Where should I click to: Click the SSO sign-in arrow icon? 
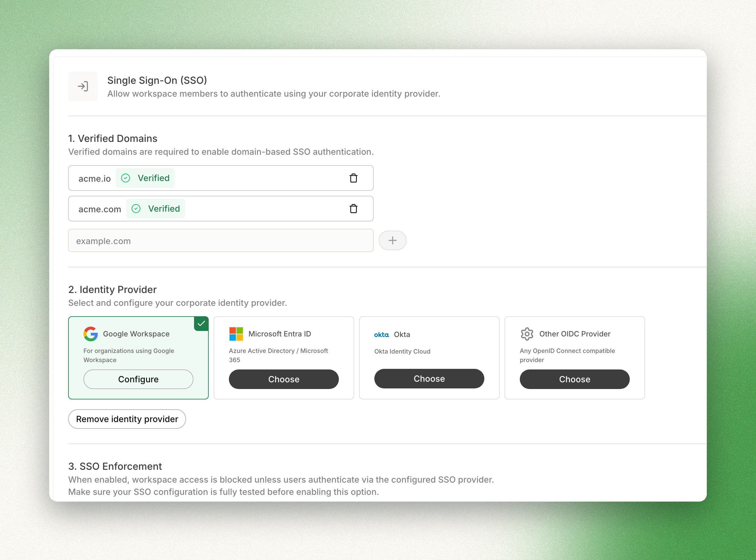coord(83,86)
